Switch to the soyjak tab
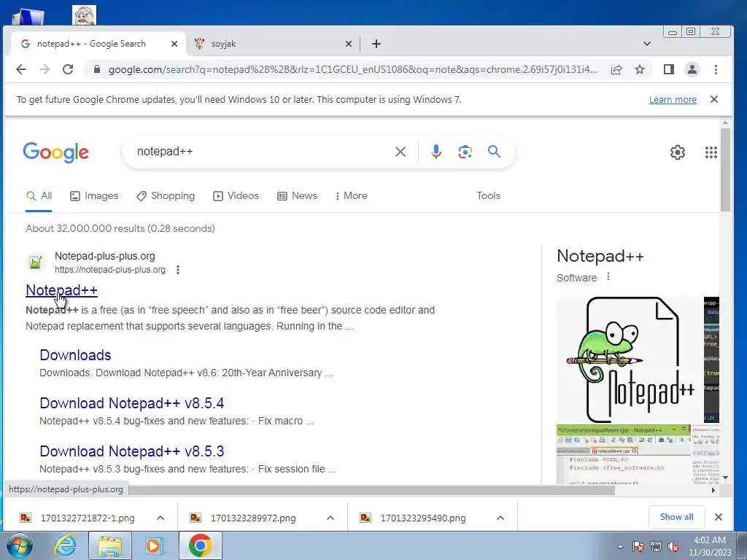 pyautogui.click(x=271, y=44)
